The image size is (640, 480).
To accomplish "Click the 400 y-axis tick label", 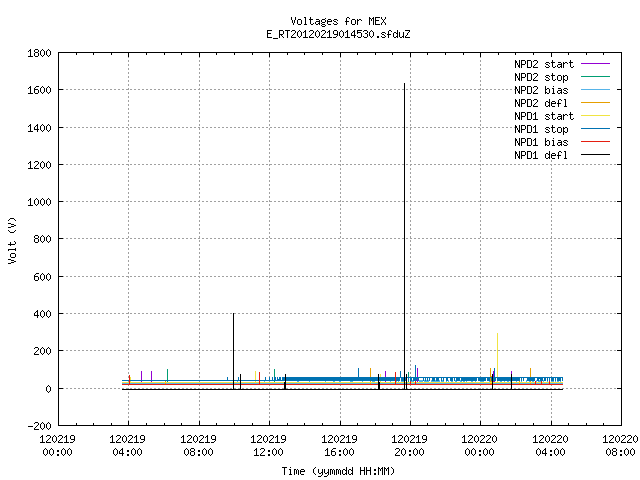I will tap(42, 314).
